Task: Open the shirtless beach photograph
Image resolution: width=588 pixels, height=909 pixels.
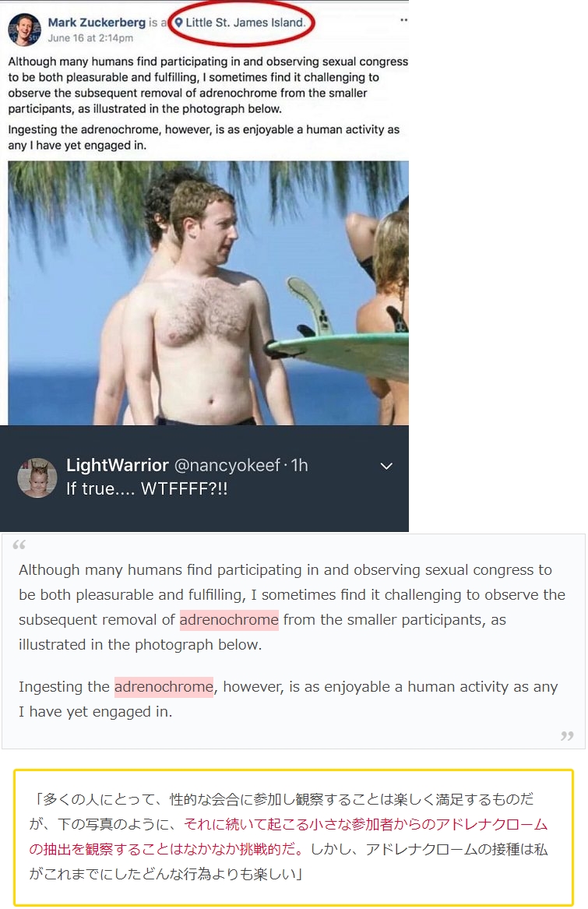Action: pos(208,293)
